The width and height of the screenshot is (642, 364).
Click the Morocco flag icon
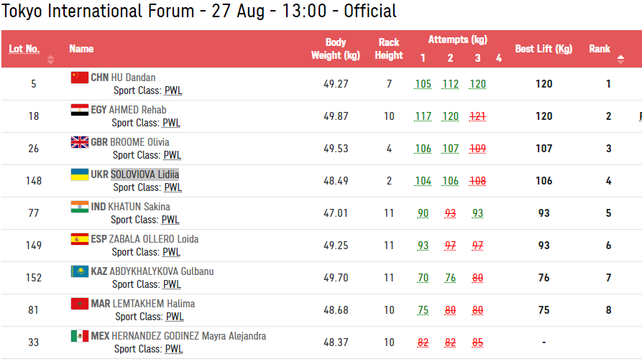(x=79, y=304)
